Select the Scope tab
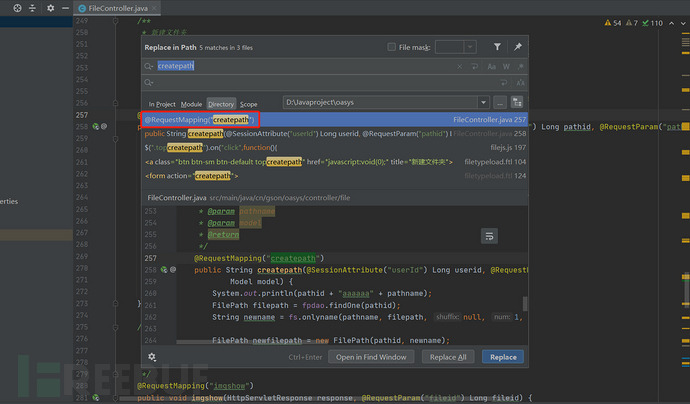This screenshot has height=404, width=690. pos(248,103)
